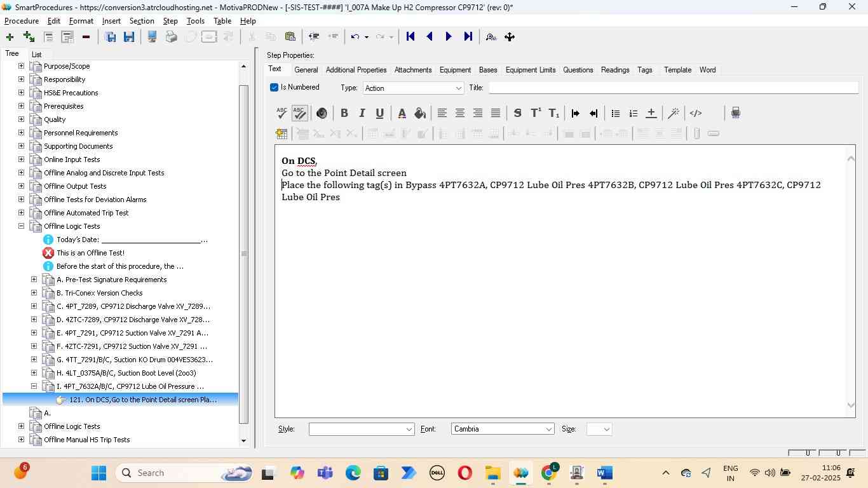The image size is (868, 488).
Task: Click the paste clipboard icon
Action: point(290,37)
